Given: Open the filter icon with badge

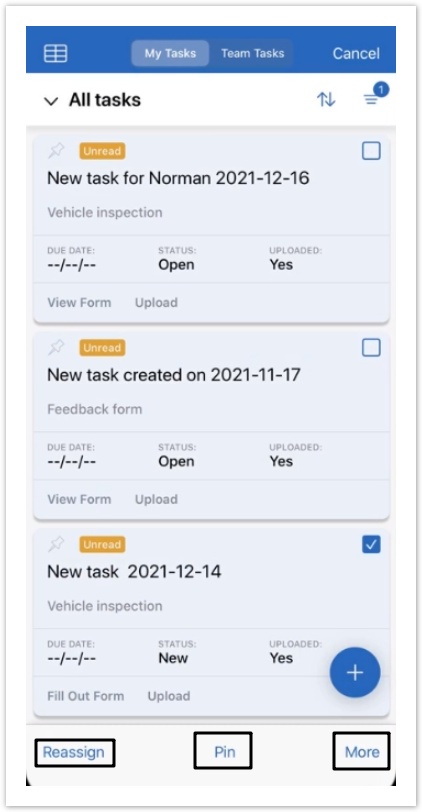Looking at the screenshot, I should (x=374, y=96).
